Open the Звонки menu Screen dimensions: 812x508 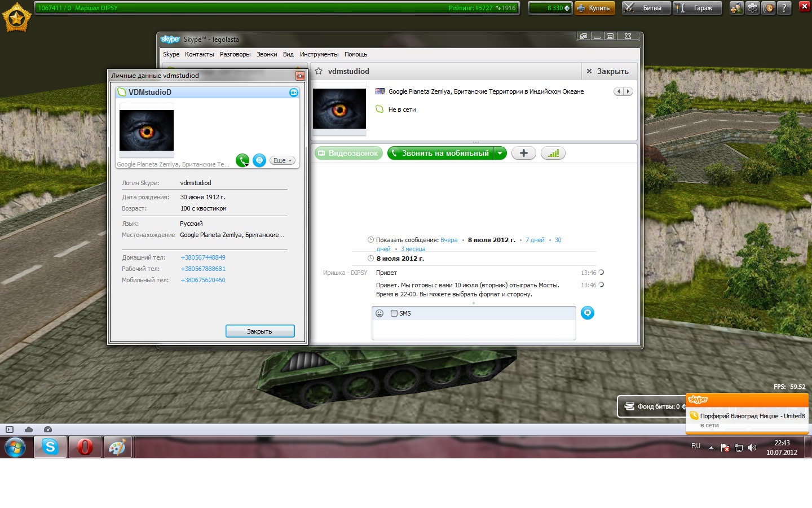click(267, 54)
